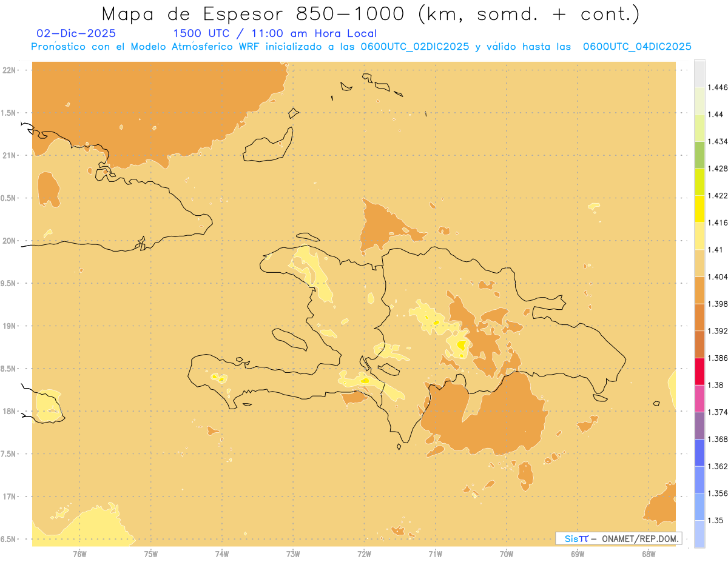Click the 21N latitude label
This screenshot has height=562, width=728.
coord(10,156)
